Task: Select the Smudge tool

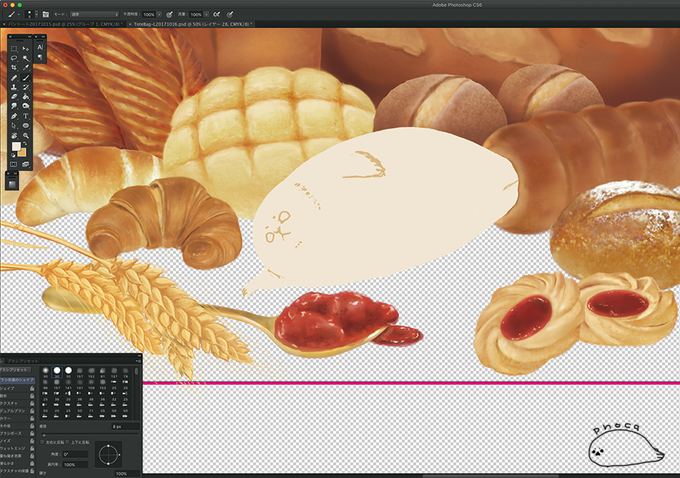Action: 14,106
